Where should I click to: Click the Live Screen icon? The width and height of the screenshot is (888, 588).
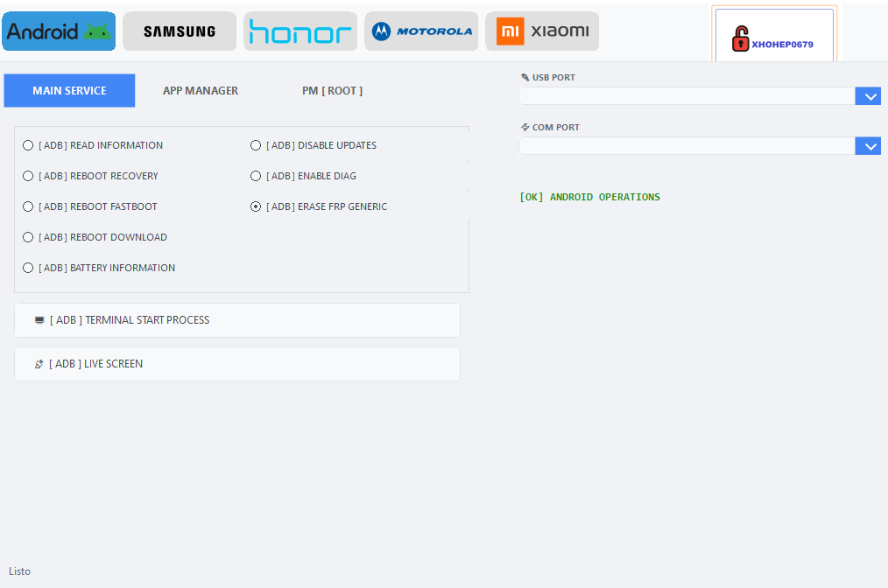[39, 364]
